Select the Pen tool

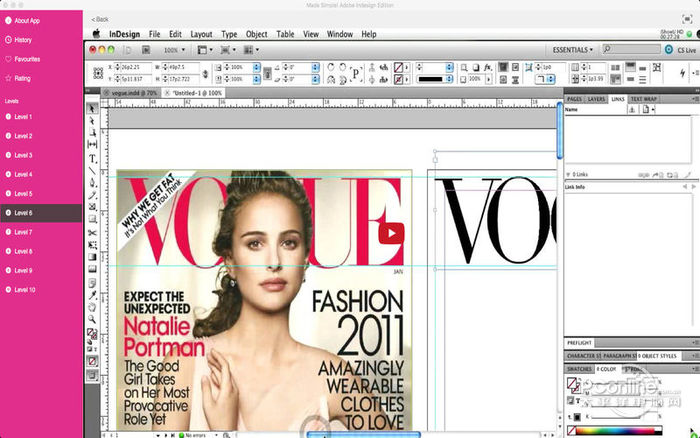coord(92,183)
